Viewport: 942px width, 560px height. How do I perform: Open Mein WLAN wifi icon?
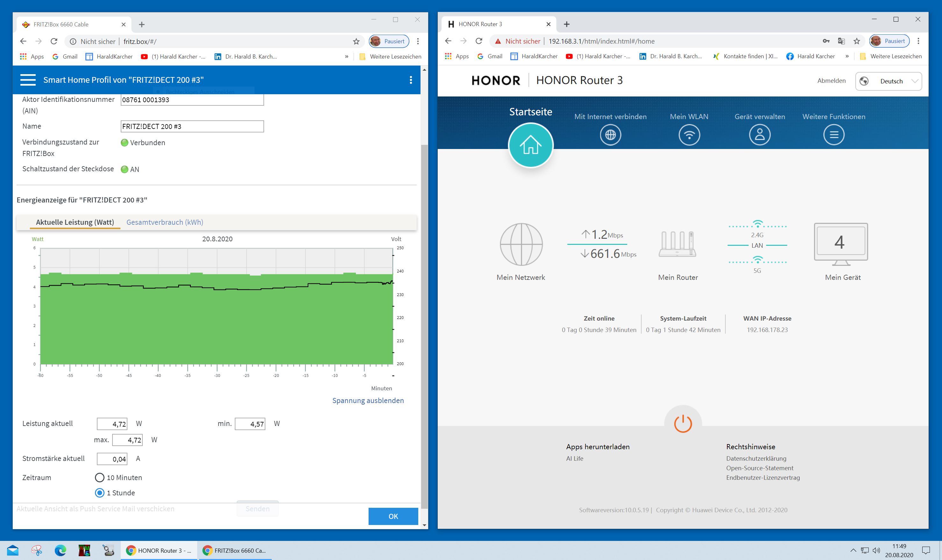click(689, 135)
